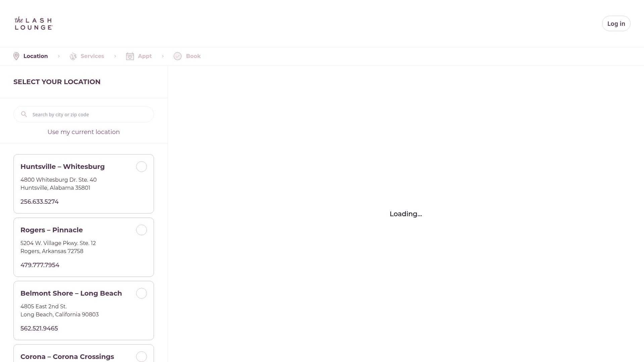
Task: Click Rogers – Pinnacle location title
Action: 52,230
